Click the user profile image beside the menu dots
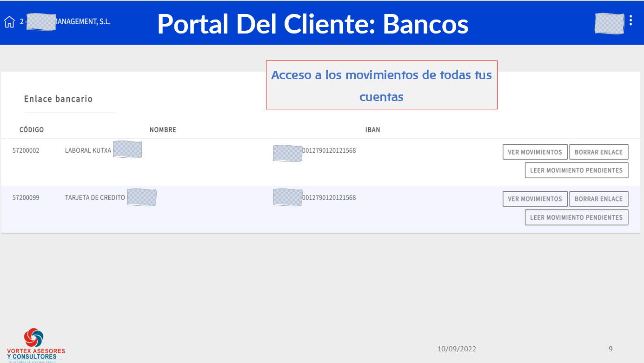The height and width of the screenshot is (363, 644). tap(609, 23)
